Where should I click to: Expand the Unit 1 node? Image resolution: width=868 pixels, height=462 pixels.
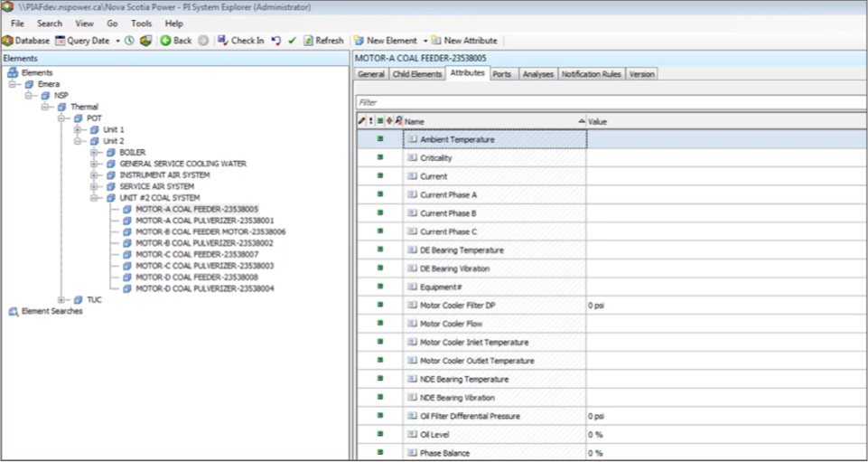point(78,129)
